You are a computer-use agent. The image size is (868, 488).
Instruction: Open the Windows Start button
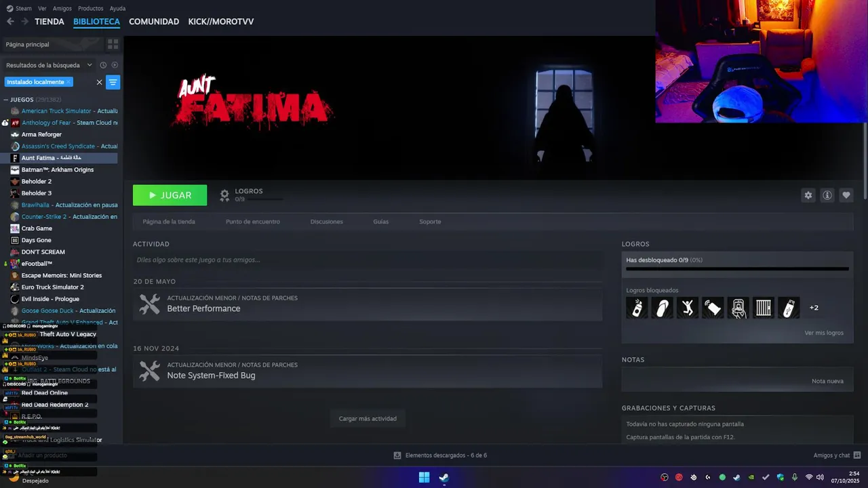tap(424, 477)
